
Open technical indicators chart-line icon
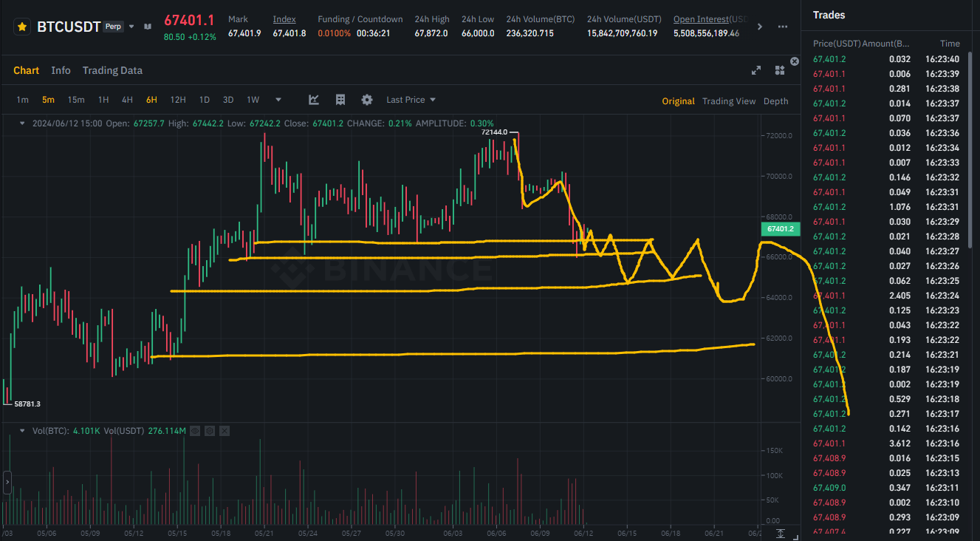314,100
